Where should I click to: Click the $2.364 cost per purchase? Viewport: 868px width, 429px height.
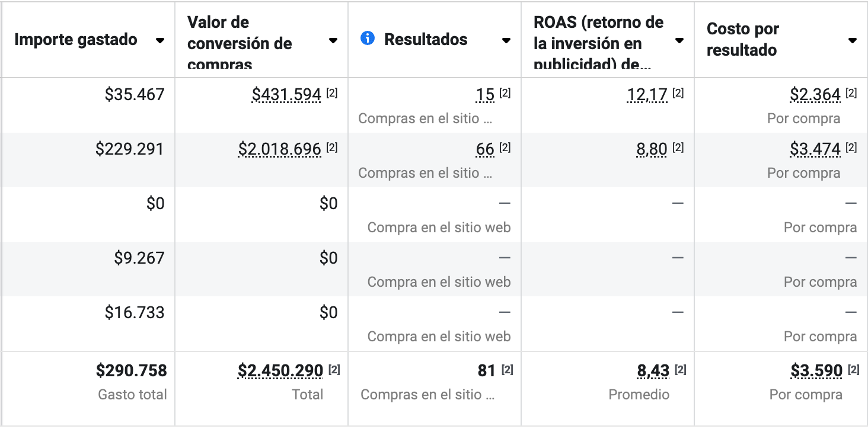[815, 95]
